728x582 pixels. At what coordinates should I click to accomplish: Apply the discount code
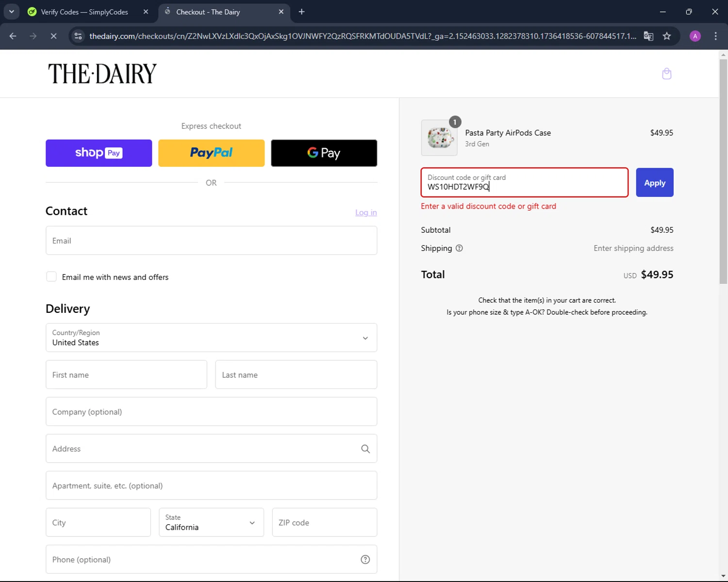(x=655, y=182)
